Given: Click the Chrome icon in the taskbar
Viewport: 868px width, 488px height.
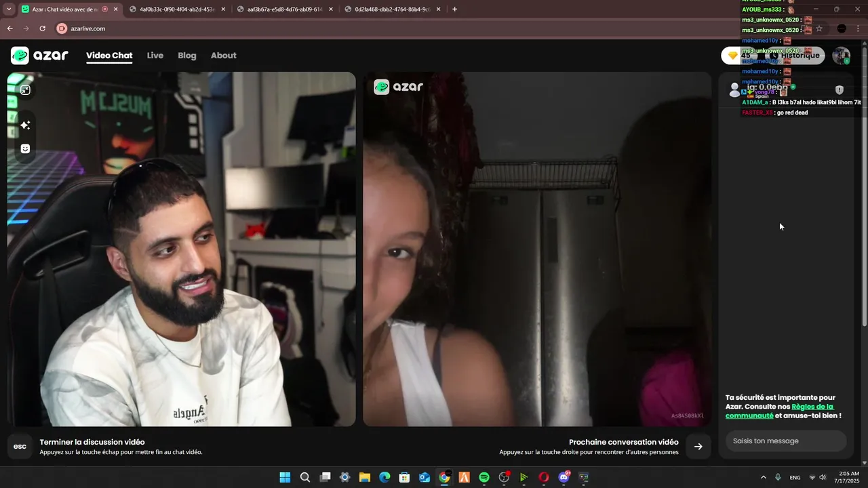Looking at the screenshot, I should (x=444, y=477).
